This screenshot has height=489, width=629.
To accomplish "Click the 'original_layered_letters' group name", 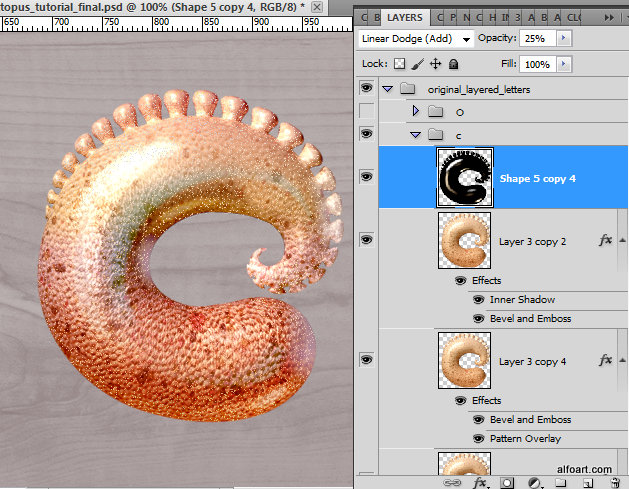I will pos(479,89).
